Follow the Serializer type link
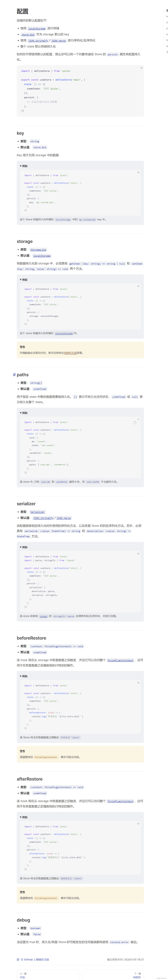168x980 pixels. (x=38, y=512)
